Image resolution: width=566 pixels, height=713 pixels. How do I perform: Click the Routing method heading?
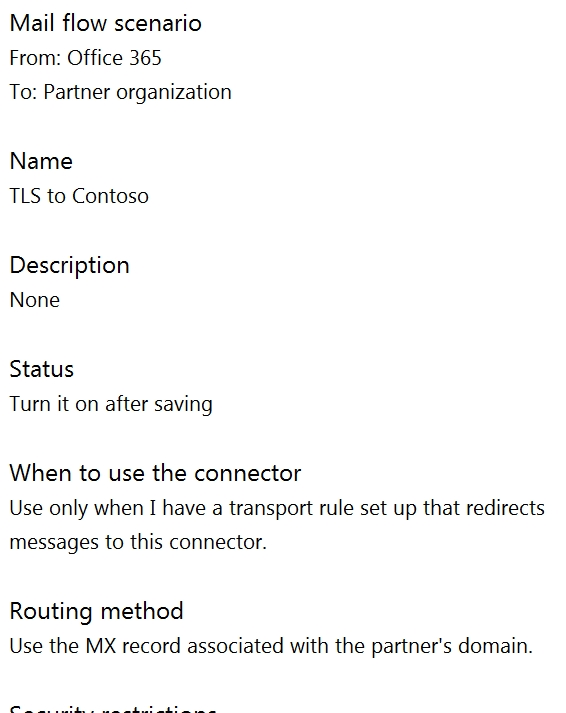[x=96, y=611]
